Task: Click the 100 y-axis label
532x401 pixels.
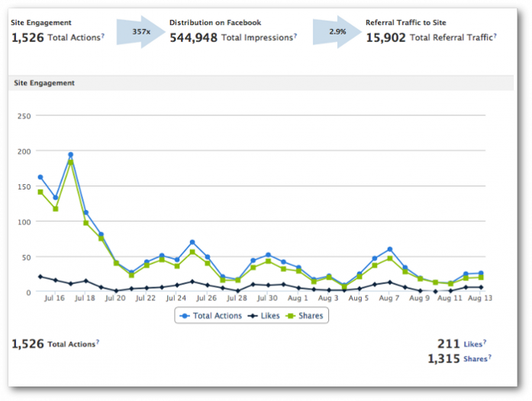Action: [x=24, y=222]
